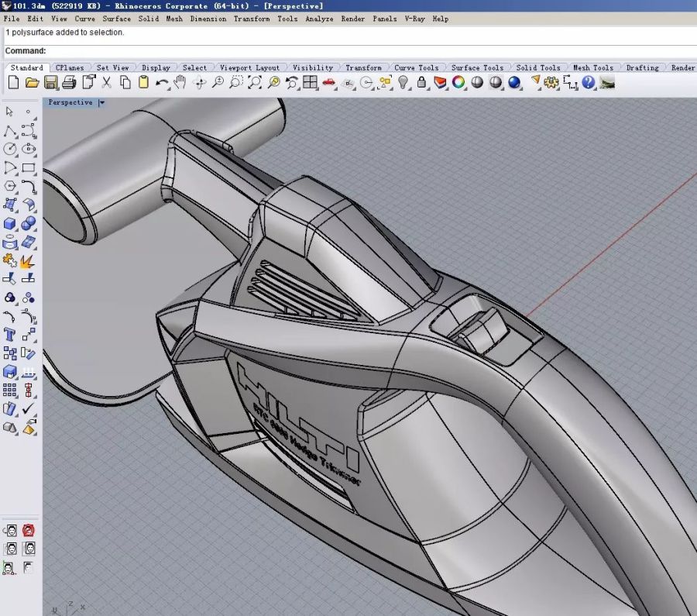Switch to the Solid Tools tab
This screenshot has width=697, height=616.
pyautogui.click(x=537, y=68)
